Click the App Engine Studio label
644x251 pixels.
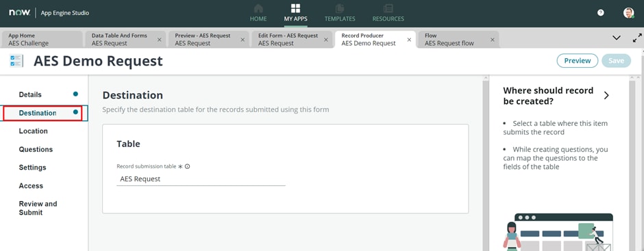[x=65, y=13]
